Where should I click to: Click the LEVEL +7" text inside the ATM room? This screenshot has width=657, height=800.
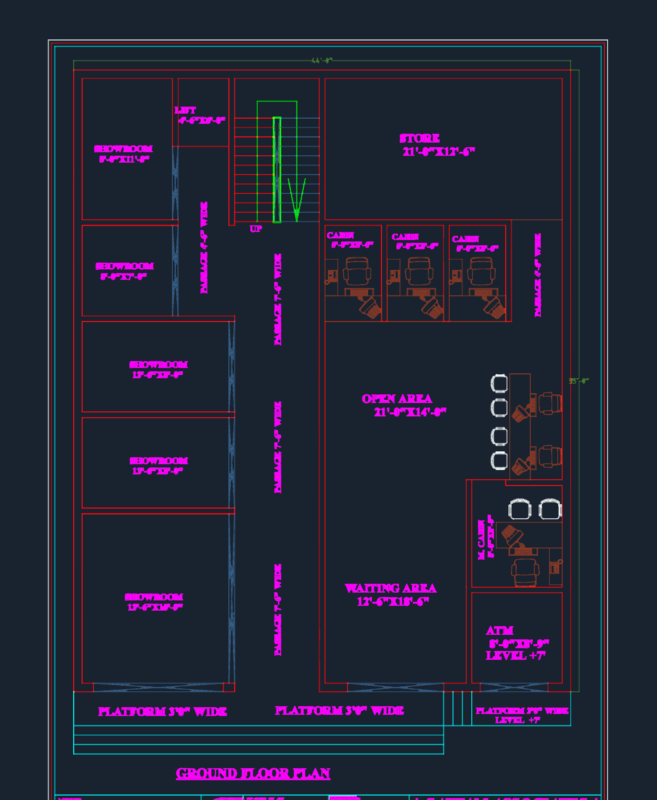(516, 656)
